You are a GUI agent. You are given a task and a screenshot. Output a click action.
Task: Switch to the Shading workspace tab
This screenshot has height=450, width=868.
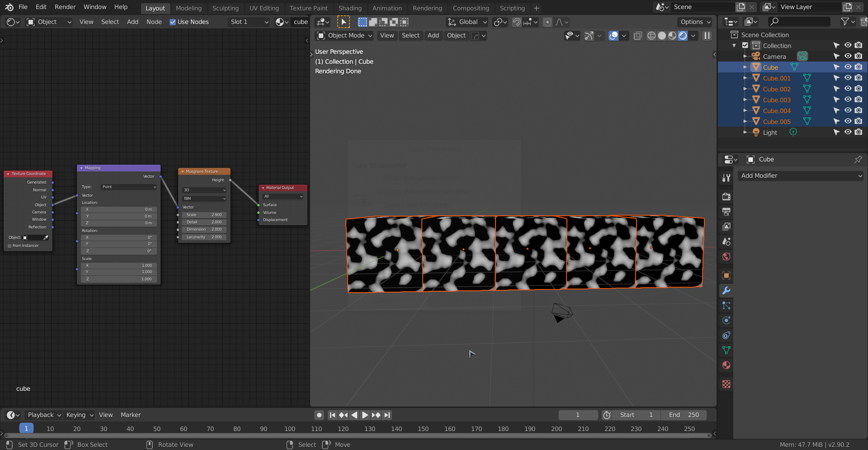349,8
